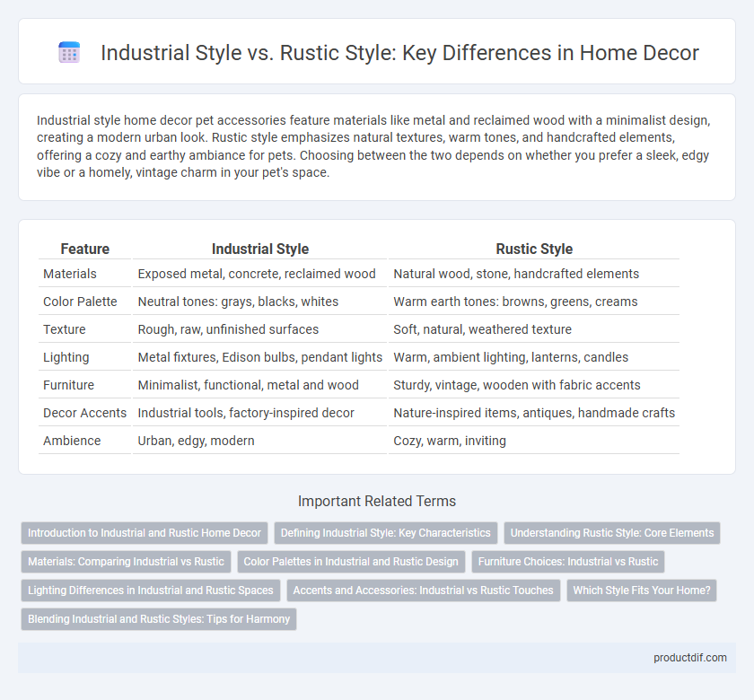The width and height of the screenshot is (754, 700).
Task: Click 'Minimalist, functional, metal and wood' cell
Action: pos(259,385)
